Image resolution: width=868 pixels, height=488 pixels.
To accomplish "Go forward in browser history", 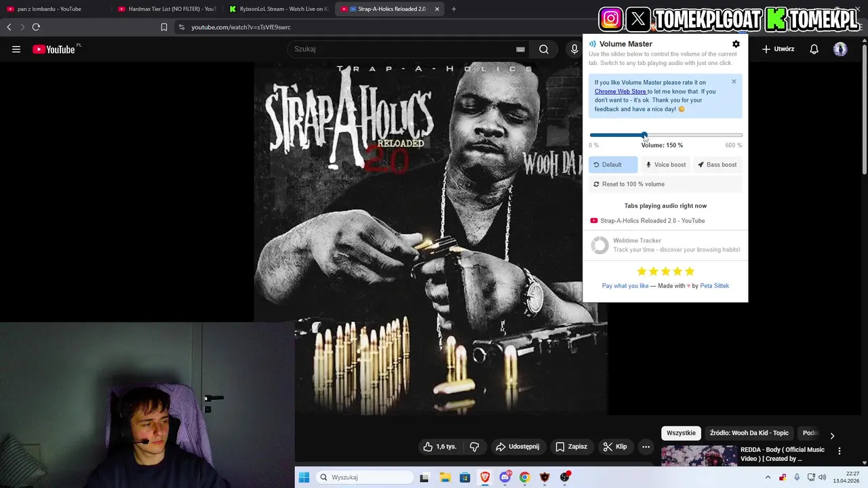I will tap(22, 27).
